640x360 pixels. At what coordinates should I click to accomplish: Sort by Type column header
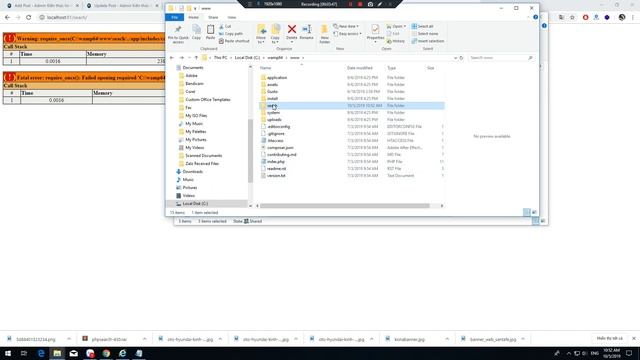391,68
